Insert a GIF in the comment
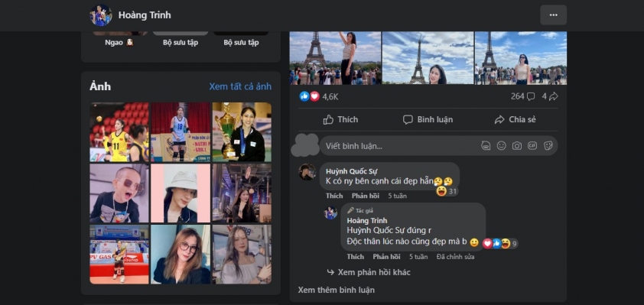This screenshot has width=644, height=305. (x=532, y=146)
